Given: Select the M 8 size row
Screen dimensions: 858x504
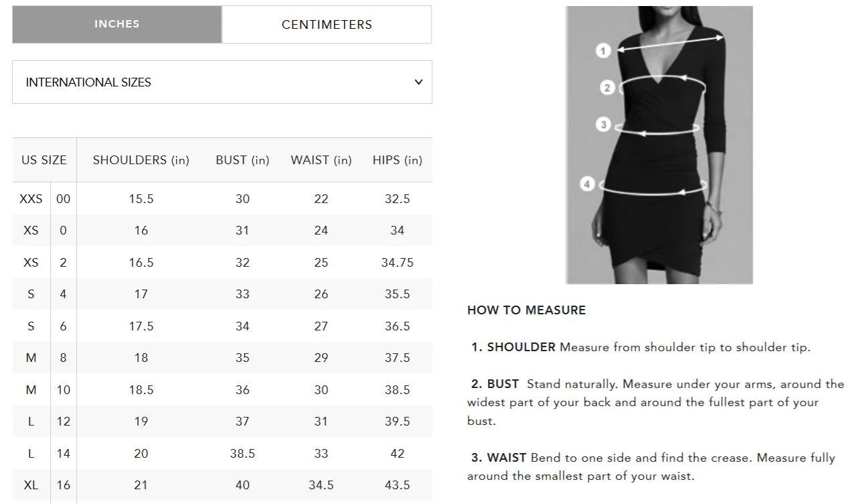Looking at the screenshot, I should click(222, 358).
